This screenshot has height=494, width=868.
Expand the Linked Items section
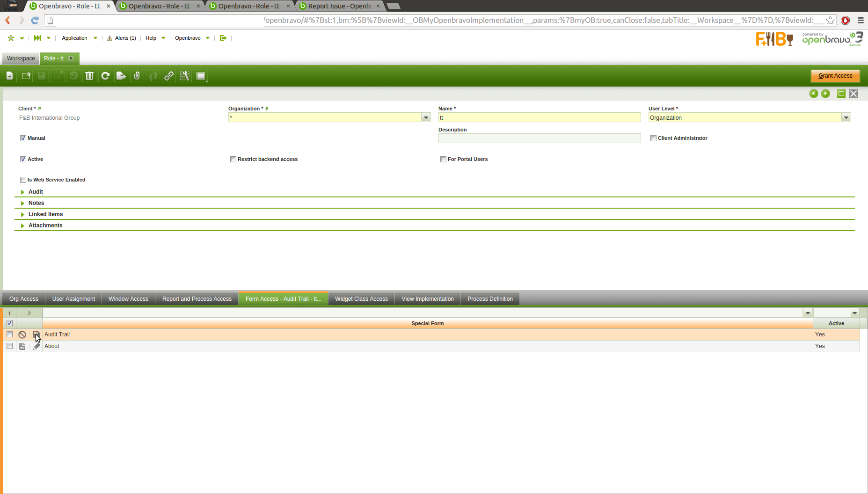click(45, 214)
